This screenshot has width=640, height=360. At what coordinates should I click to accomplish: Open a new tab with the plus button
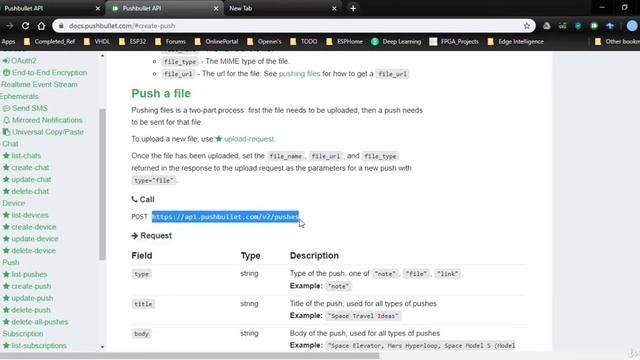click(353, 8)
